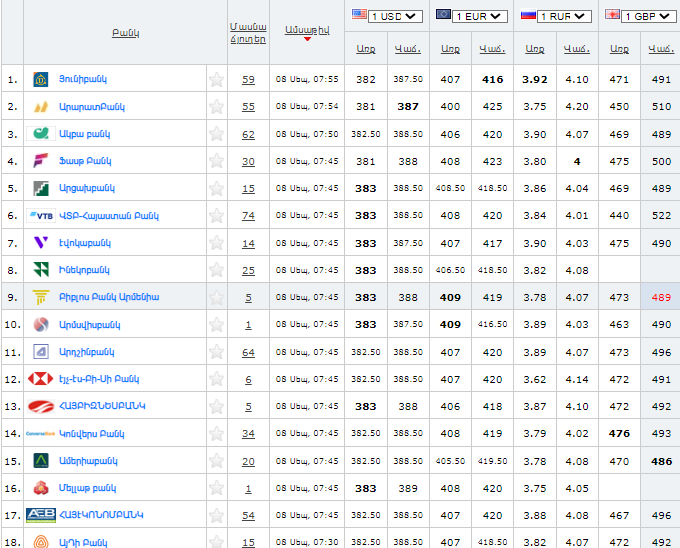
Task: Sort by GBP Վաճ. column
Action: pos(661,49)
